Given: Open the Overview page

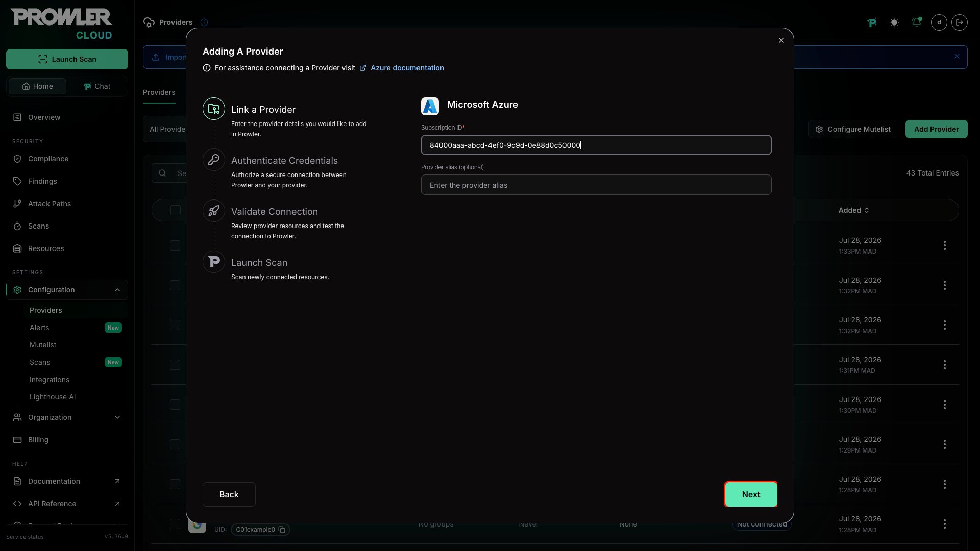Looking at the screenshot, I should [x=44, y=117].
